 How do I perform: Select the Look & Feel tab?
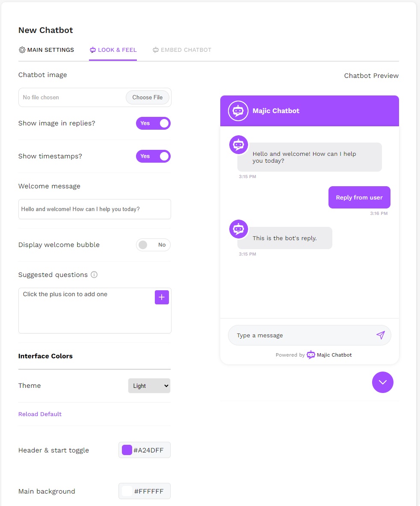(x=113, y=50)
